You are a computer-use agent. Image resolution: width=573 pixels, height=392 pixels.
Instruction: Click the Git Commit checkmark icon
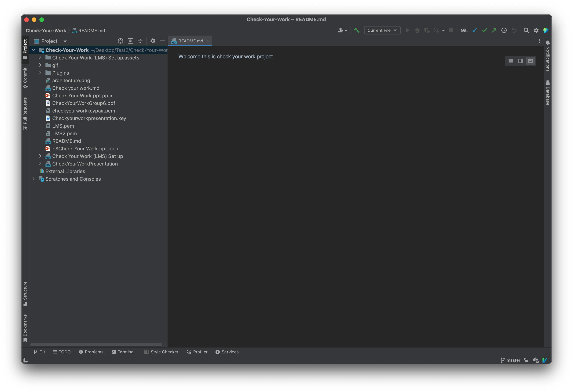[484, 30]
